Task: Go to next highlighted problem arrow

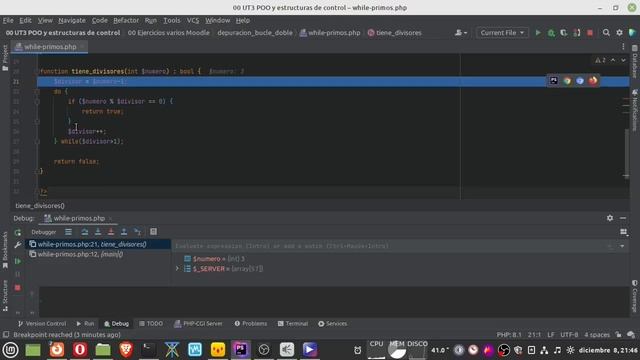Action: [623, 60]
